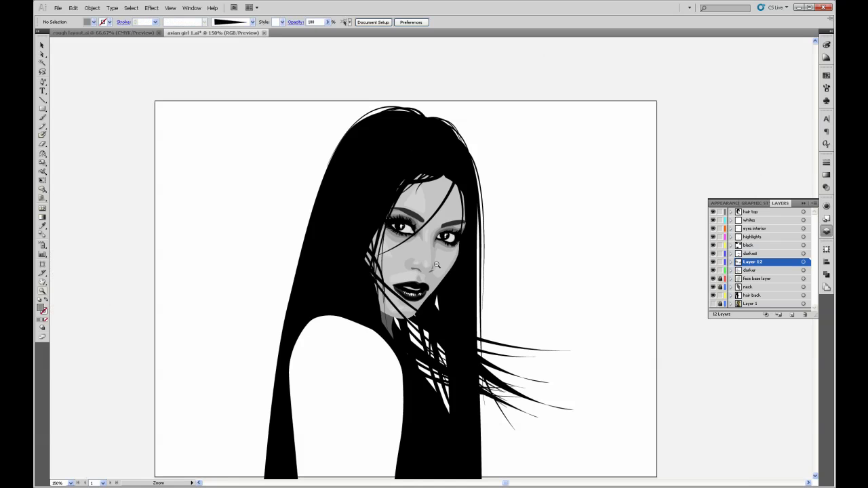Hide the hair top layer

(713, 211)
